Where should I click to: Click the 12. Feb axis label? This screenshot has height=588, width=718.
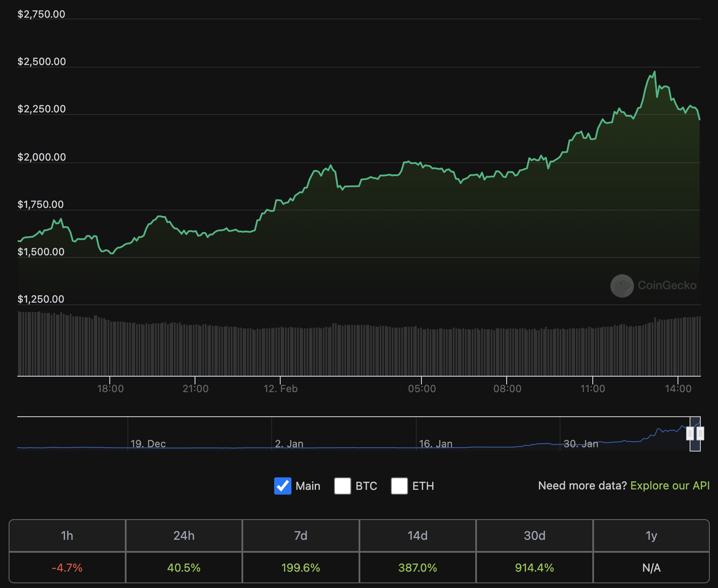coord(281,389)
